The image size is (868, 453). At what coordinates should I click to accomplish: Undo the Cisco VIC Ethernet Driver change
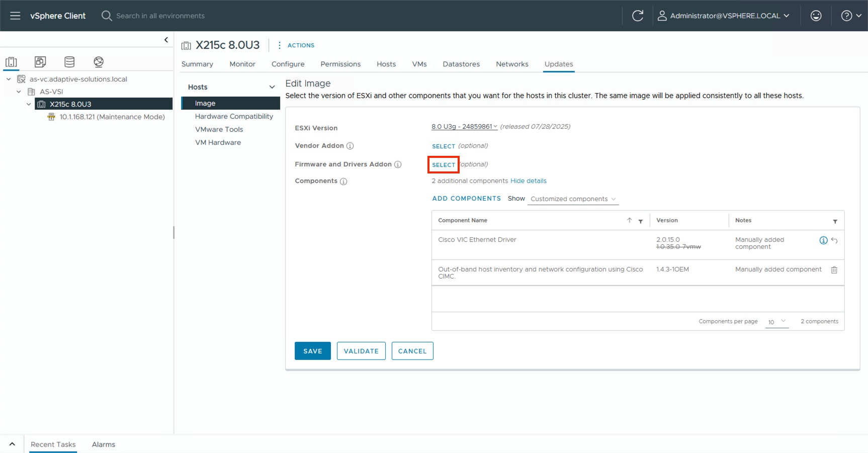tap(833, 240)
